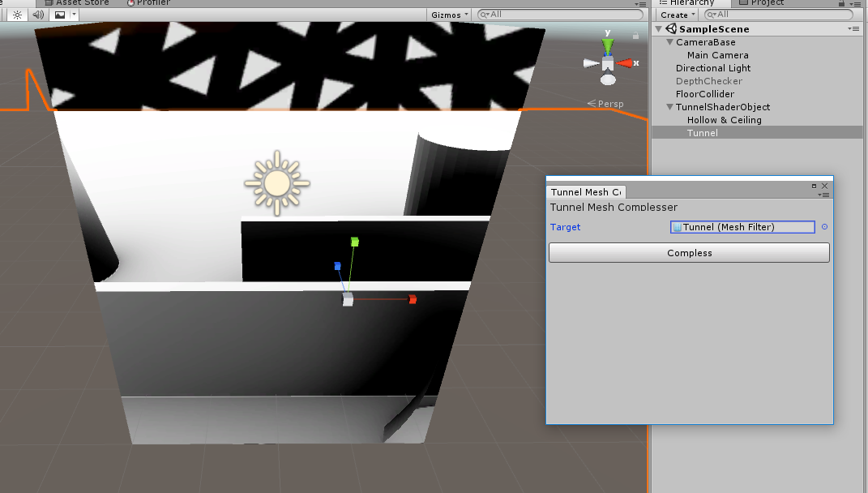Collapse the CameraBase object

pos(669,42)
